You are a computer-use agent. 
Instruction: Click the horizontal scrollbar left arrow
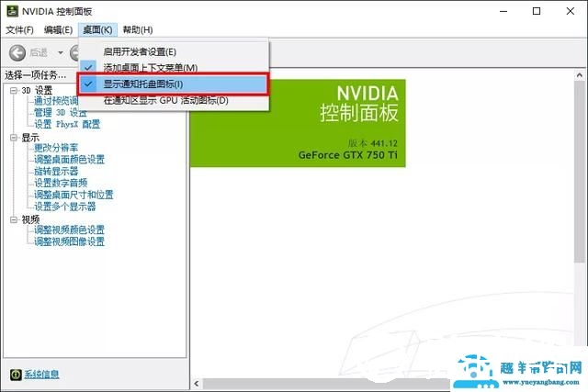pyautogui.click(x=197, y=384)
